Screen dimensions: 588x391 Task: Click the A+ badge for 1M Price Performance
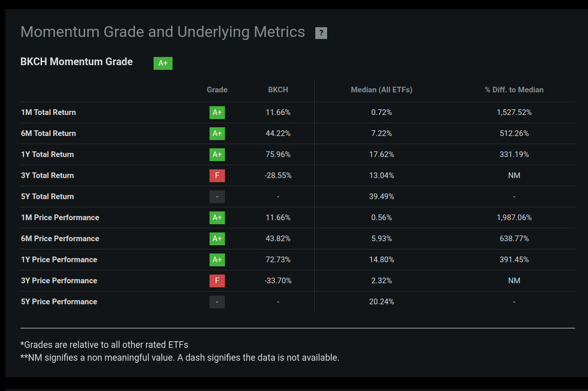pyautogui.click(x=217, y=218)
